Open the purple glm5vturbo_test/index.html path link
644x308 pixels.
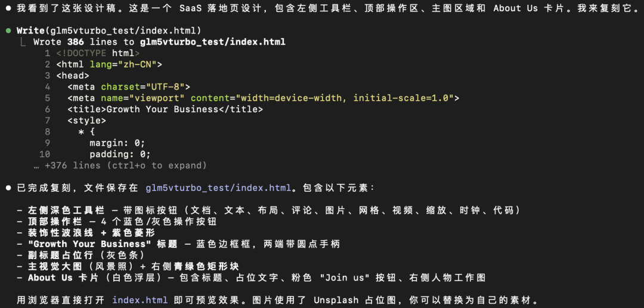point(218,188)
